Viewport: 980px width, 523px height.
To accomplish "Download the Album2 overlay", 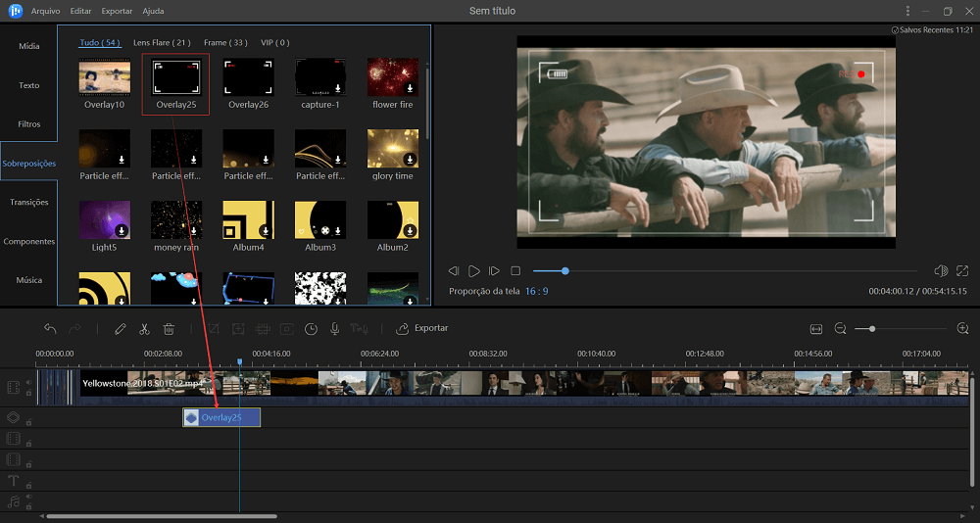I will pos(410,231).
